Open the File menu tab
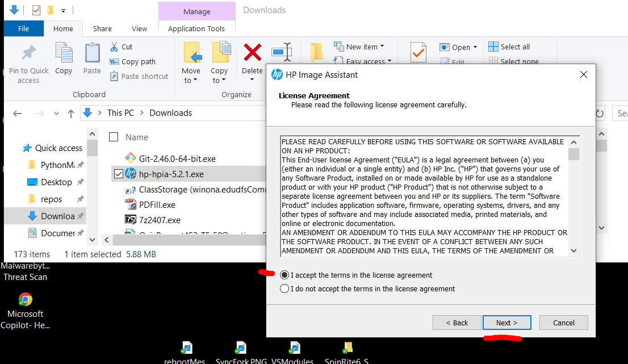This screenshot has height=364, width=628. click(24, 28)
